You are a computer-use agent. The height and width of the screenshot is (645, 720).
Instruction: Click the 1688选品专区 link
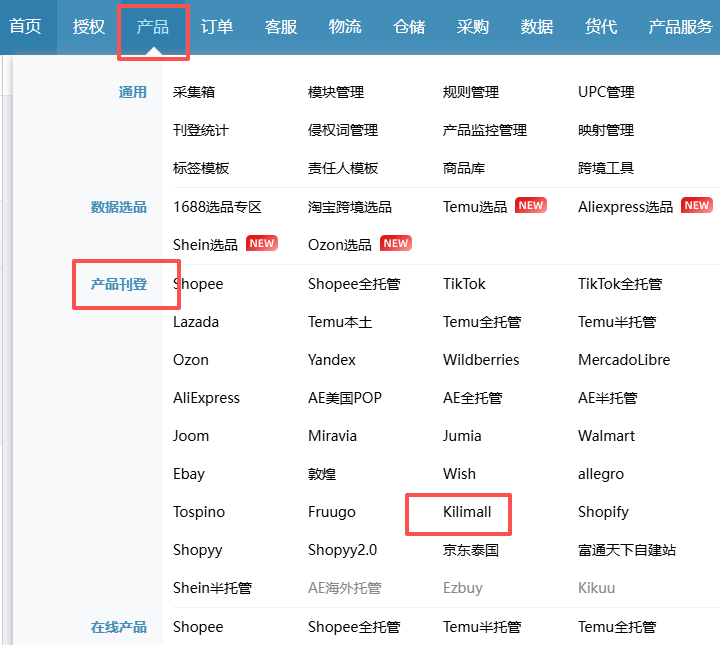[x=217, y=207]
